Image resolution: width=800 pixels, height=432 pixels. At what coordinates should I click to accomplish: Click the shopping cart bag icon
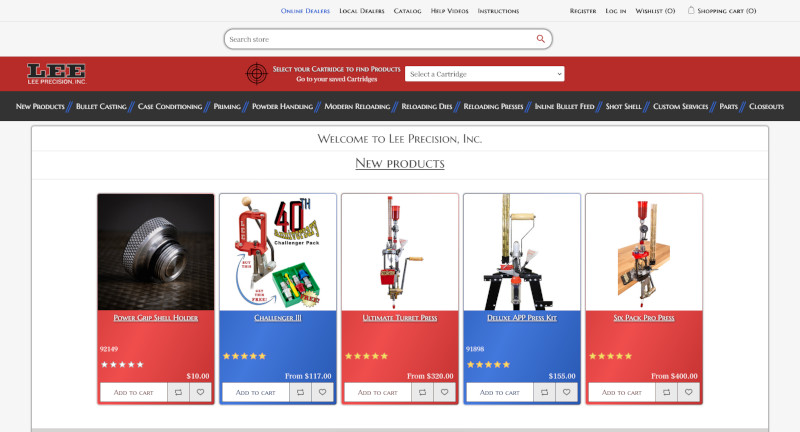tap(691, 10)
